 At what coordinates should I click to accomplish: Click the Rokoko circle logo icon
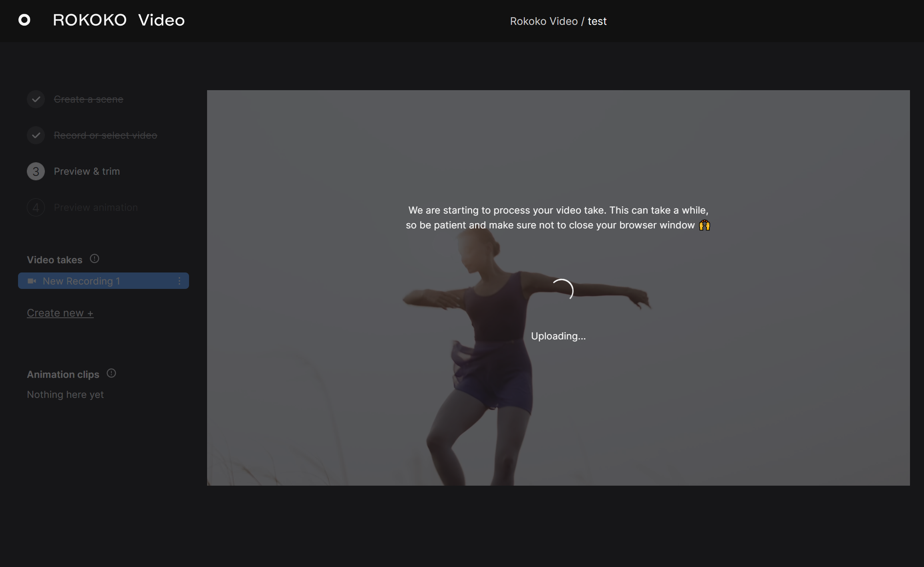24,20
